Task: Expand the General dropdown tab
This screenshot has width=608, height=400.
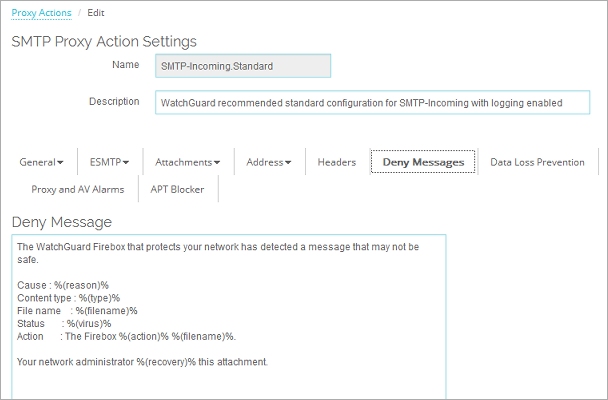Action: click(41, 162)
